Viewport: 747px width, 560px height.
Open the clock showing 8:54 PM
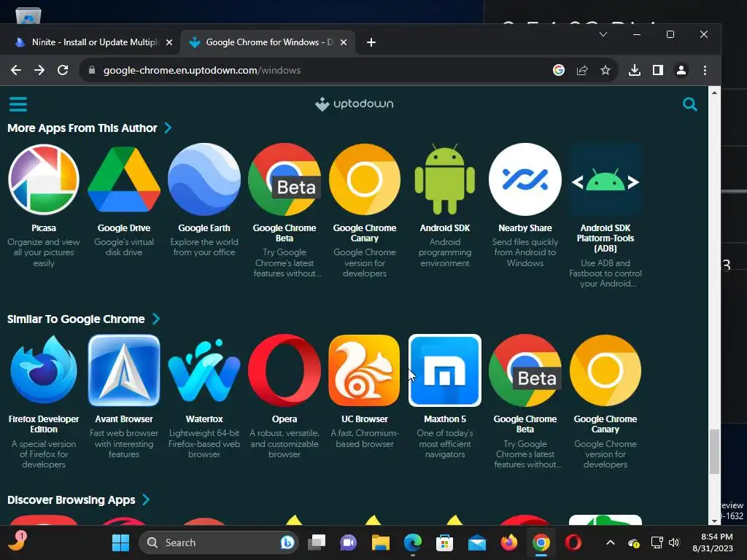tap(713, 542)
